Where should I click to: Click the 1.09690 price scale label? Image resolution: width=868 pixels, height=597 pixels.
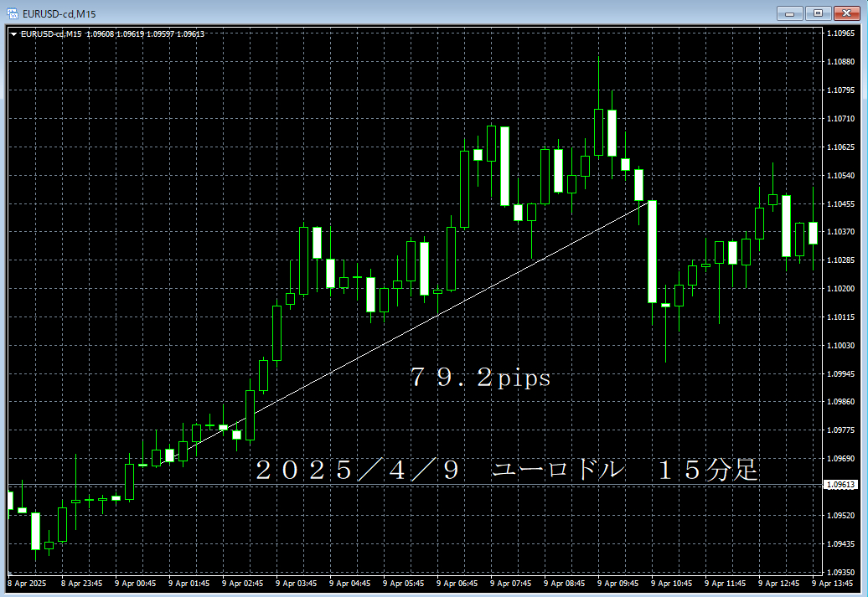840,459
